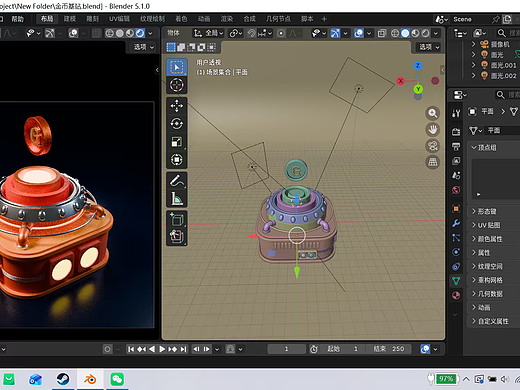Play the animation in the timeline
Screen dimensions: 520x390
point(162,349)
